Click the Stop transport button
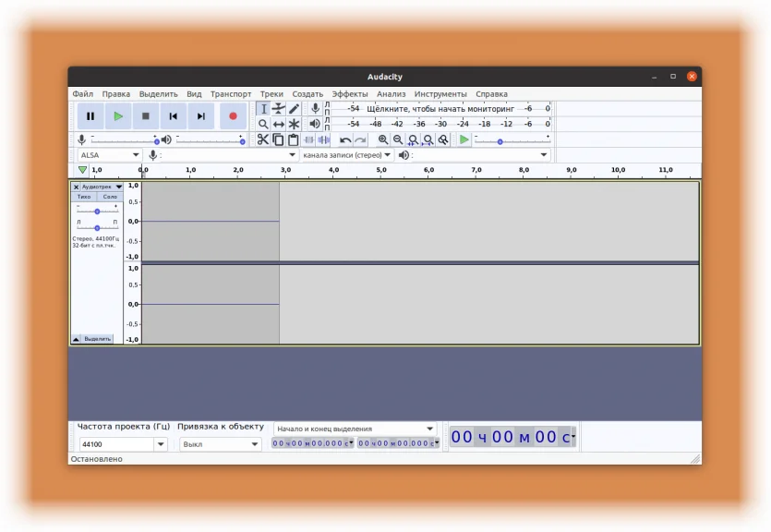 (x=146, y=116)
